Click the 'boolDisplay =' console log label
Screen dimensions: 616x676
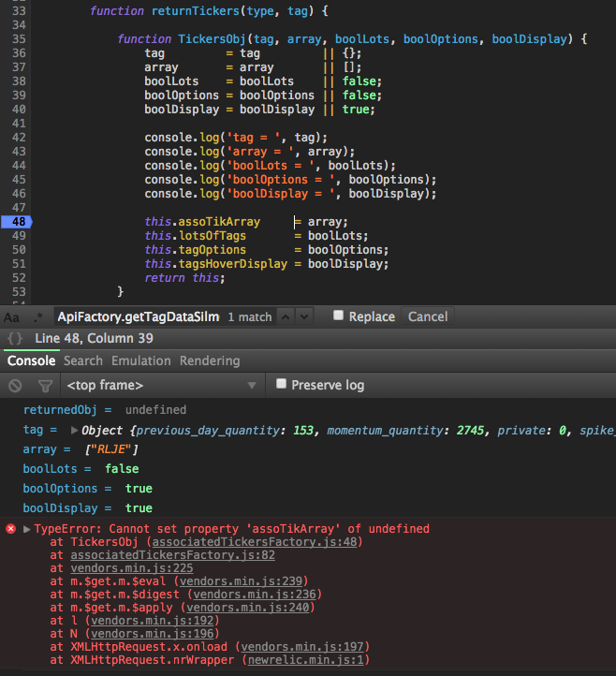pos(67,508)
